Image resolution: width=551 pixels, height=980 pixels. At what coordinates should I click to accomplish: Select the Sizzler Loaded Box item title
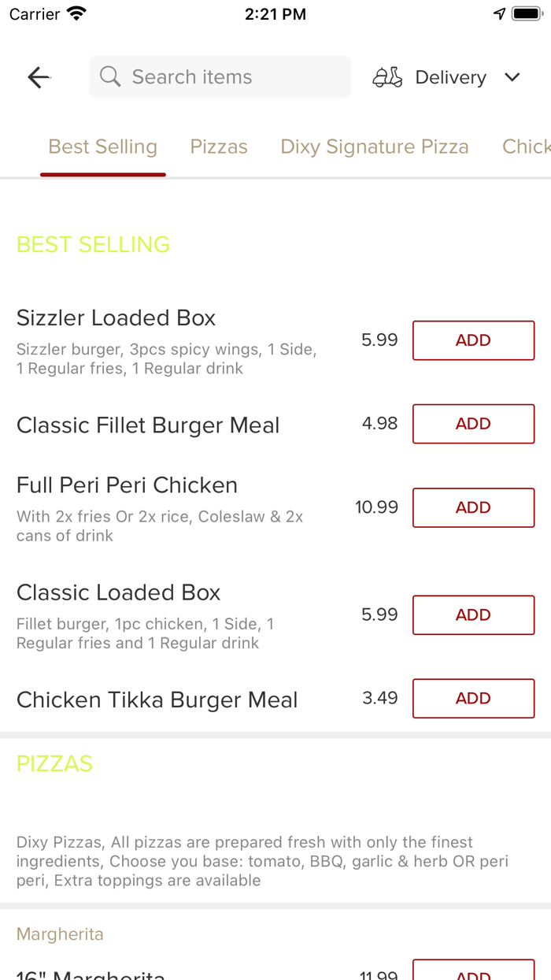(116, 317)
